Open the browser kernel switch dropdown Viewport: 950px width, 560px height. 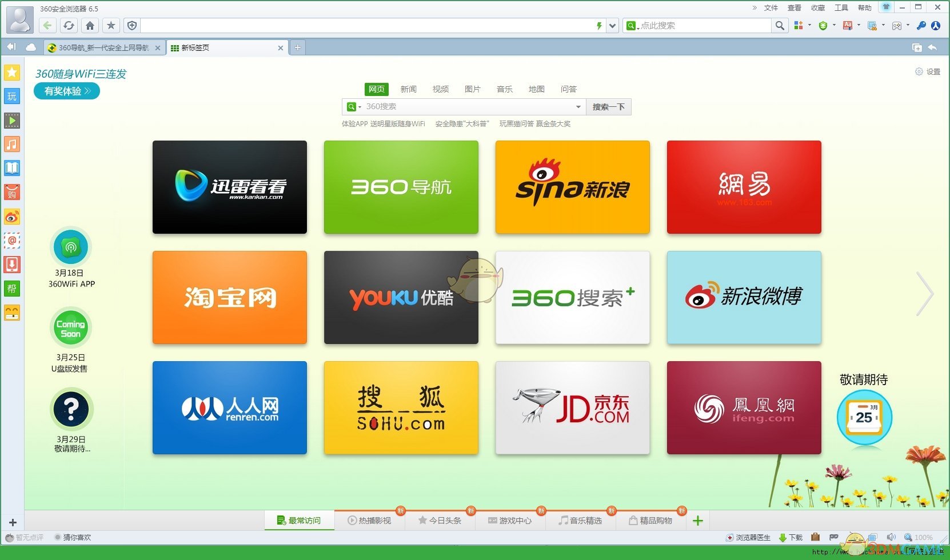click(x=612, y=25)
